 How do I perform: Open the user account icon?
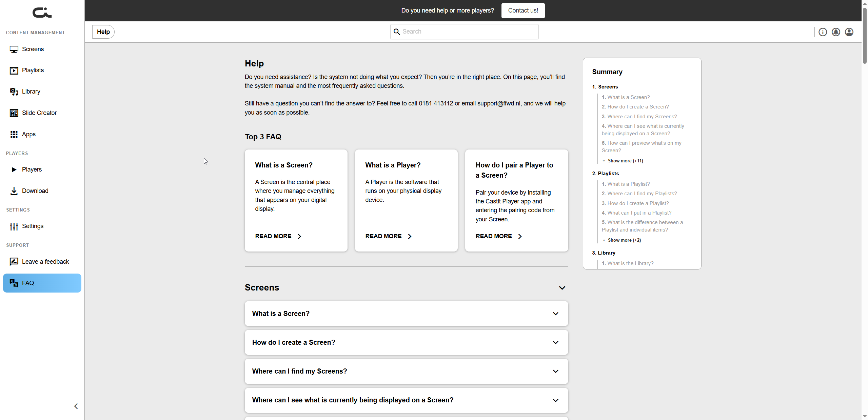click(849, 32)
